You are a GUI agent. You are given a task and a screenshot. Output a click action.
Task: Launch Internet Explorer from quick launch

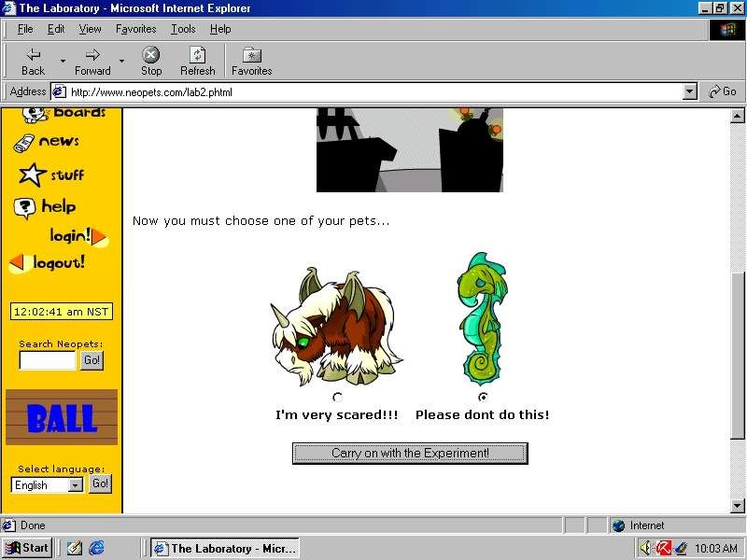click(x=96, y=548)
